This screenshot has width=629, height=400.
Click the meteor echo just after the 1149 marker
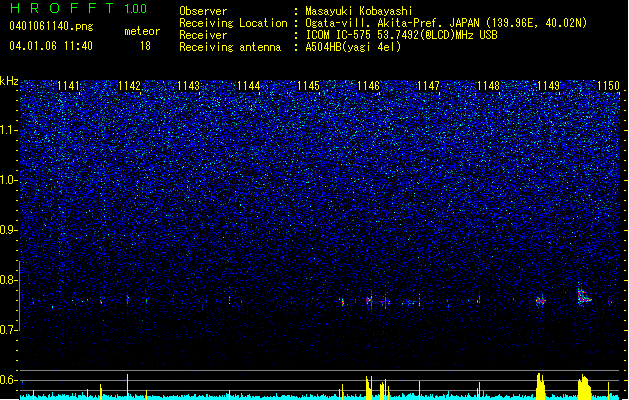tap(541, 300)
